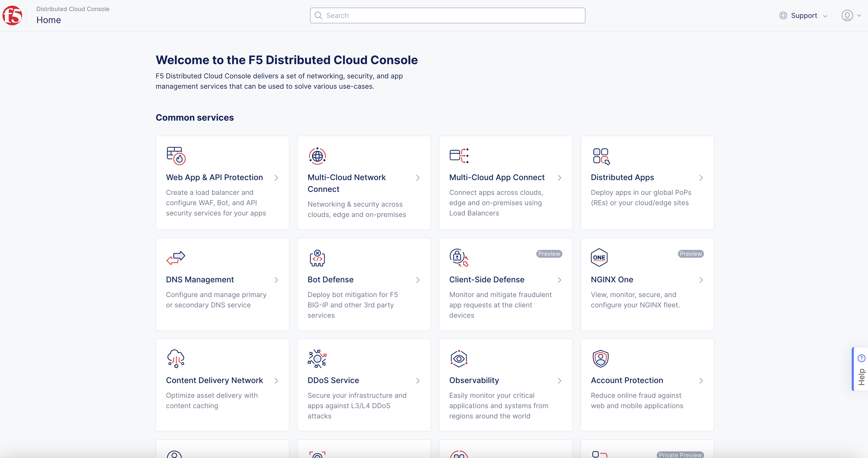Expand the user account menu

[x=851, y=15]
